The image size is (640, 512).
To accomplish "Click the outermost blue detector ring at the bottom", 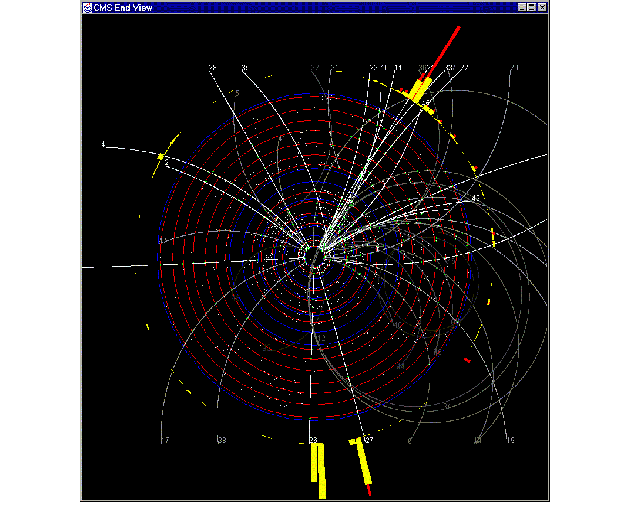I will click(314, 417).
